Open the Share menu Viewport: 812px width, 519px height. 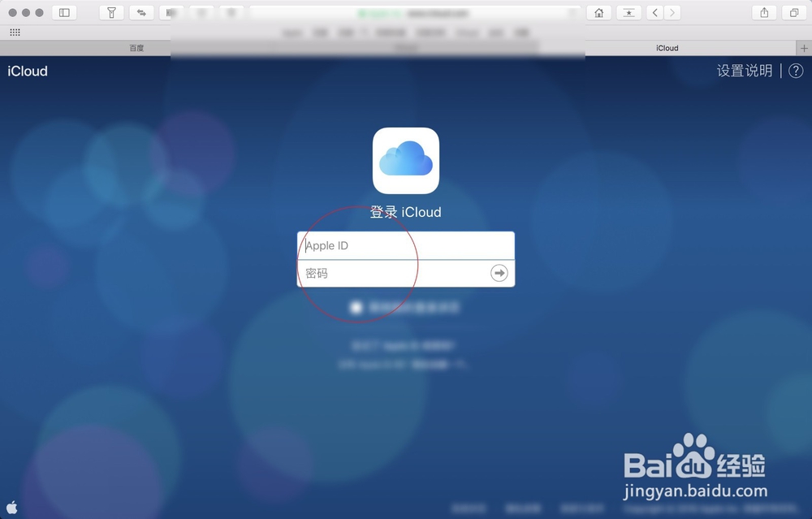pyautogui.click(x=764, y=12)
